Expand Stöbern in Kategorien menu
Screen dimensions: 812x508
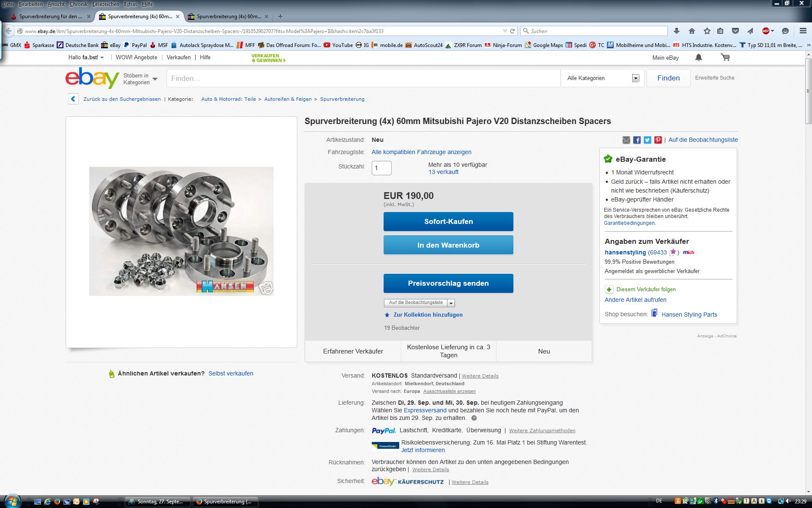coord(140,79)
